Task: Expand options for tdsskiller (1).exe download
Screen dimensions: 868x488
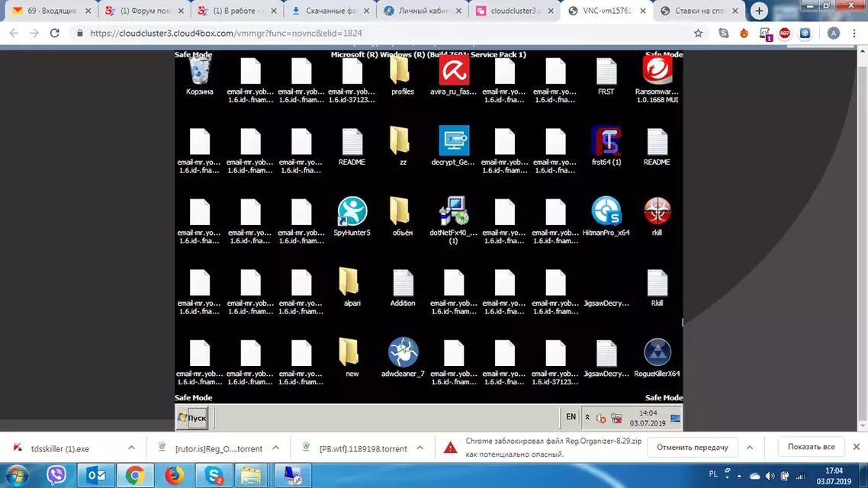Action: tap(131, 448)
